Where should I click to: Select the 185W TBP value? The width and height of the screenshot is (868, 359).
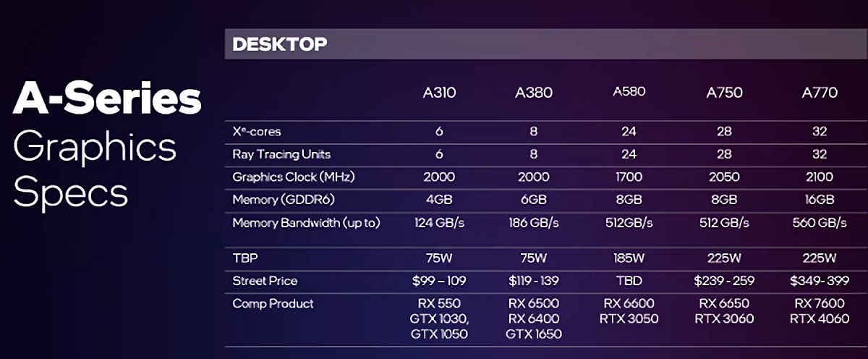(x=629, y=258)
